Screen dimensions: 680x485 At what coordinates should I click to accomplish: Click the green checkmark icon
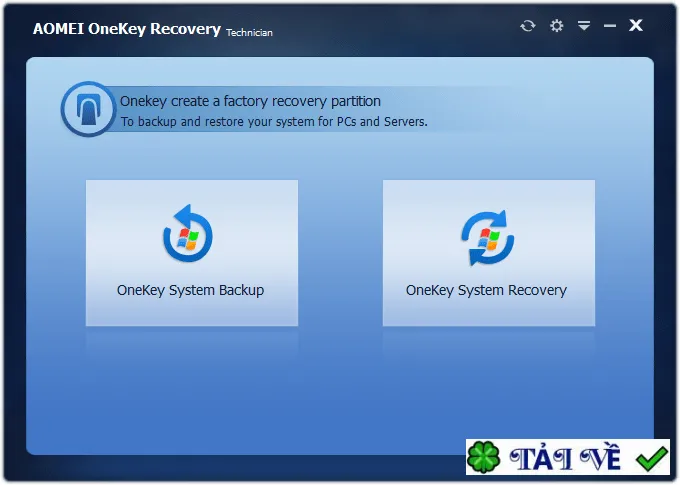tap(652, 458)
